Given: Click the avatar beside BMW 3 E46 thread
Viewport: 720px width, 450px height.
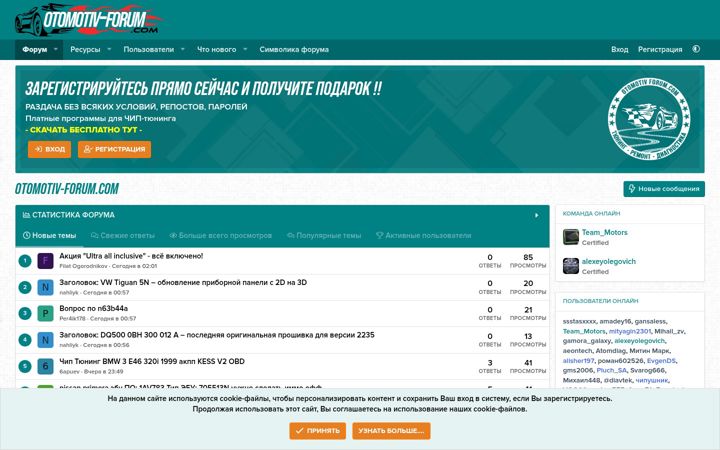Looking at the screenshot, I should (x=45, y=366).
